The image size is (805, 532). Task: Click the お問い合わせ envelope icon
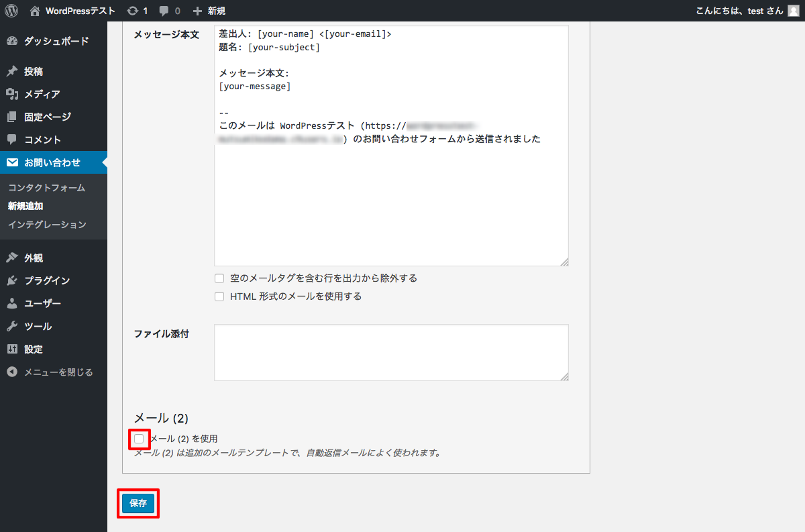pyautogui.click(x=12, y=162)
